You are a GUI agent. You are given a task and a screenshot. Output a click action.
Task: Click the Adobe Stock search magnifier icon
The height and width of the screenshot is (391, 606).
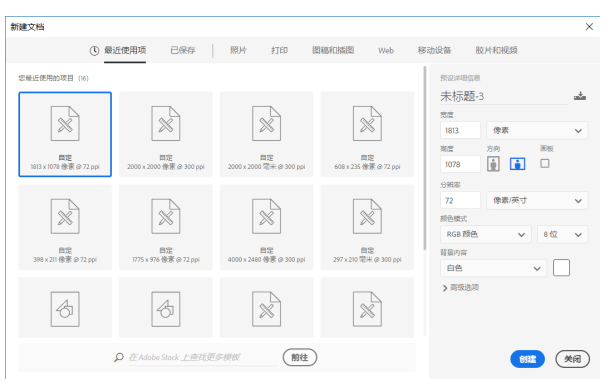tap(119, 357)
